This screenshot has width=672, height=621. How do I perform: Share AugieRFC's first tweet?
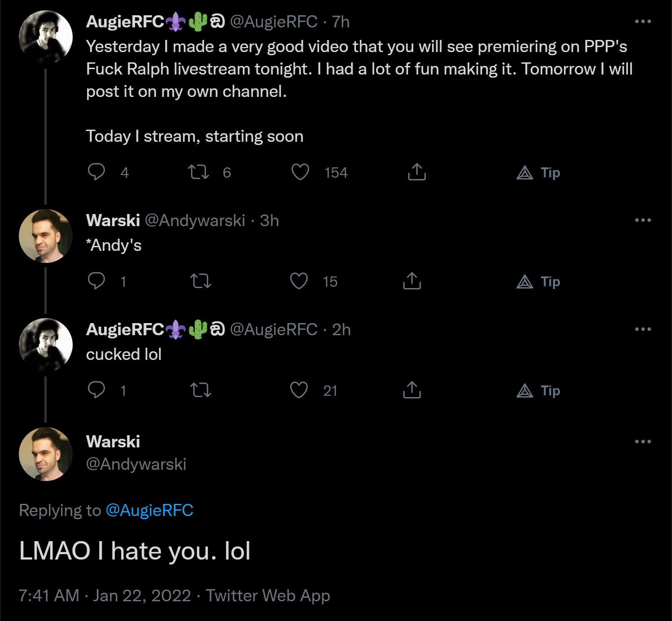(417, 172)
